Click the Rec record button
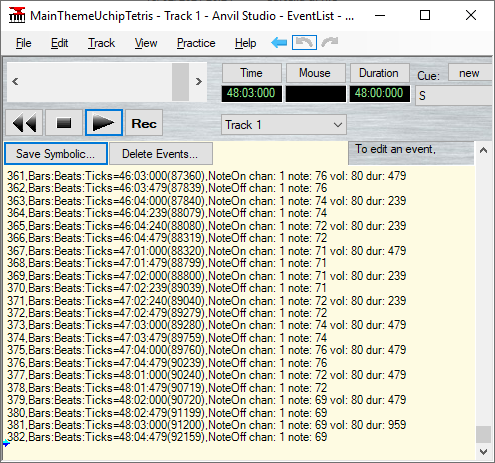 (144, 123)
